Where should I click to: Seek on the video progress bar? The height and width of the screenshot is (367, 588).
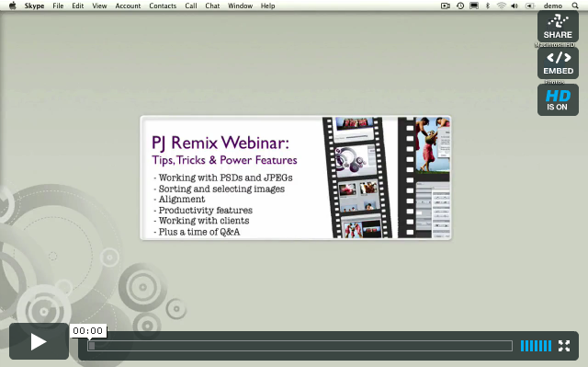pos(300,346)
